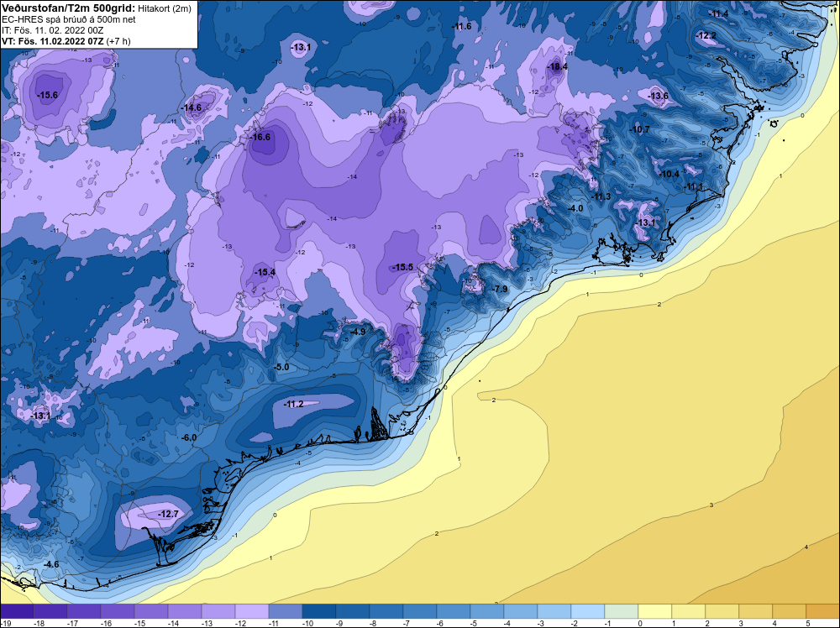Select the -15.5 temperature label
Screen dimensions: 840x628
point(402,267)
